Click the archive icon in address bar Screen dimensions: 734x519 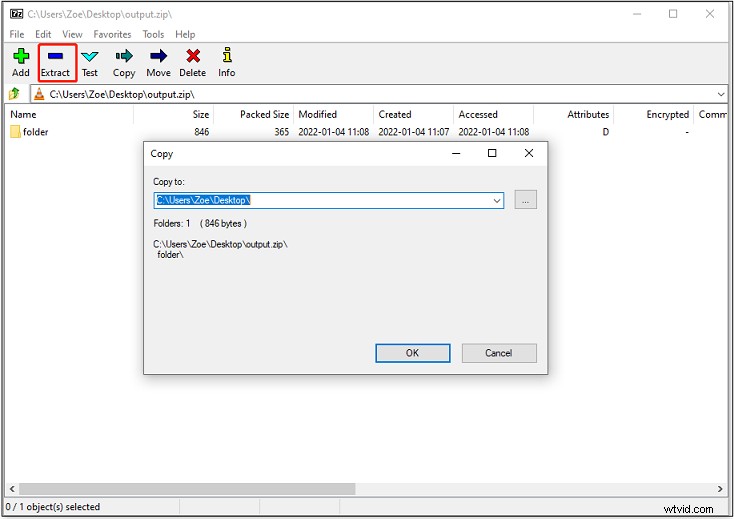tap(39, 94)
